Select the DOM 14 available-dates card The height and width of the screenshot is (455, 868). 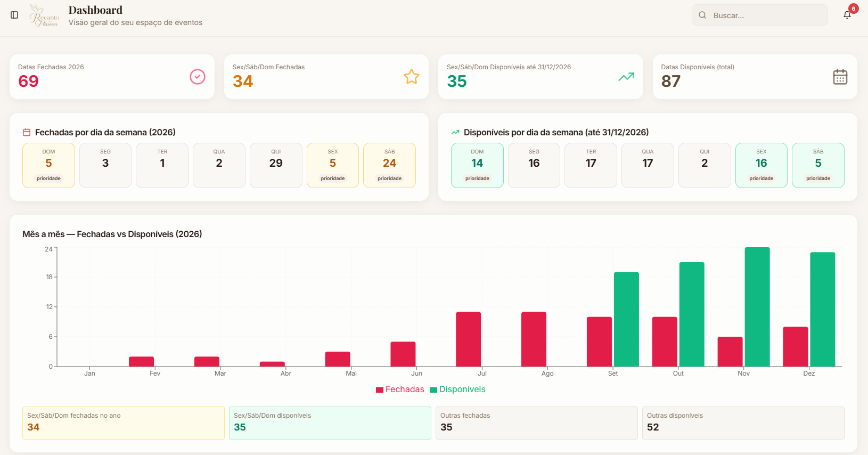477,165
